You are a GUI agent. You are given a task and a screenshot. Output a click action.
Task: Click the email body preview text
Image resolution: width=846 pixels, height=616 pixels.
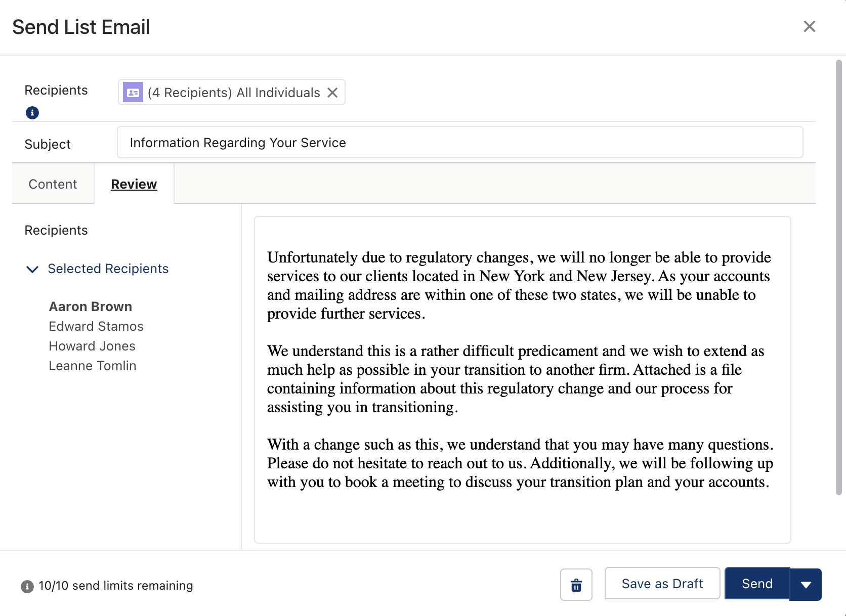520,369
